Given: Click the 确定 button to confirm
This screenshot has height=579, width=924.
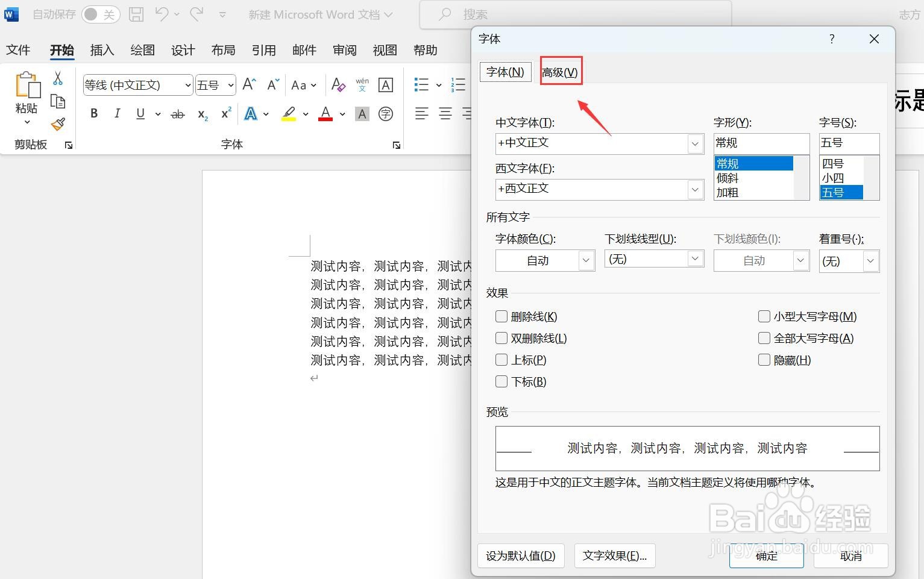Looking at the screenshot, I should pyautogui.click(x=766, y=556).
